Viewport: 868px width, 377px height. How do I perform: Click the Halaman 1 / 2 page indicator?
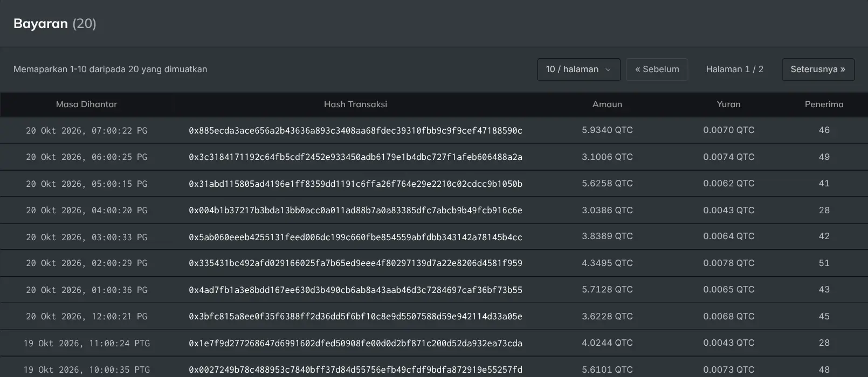pyautogui.click(x=734, y=69)
